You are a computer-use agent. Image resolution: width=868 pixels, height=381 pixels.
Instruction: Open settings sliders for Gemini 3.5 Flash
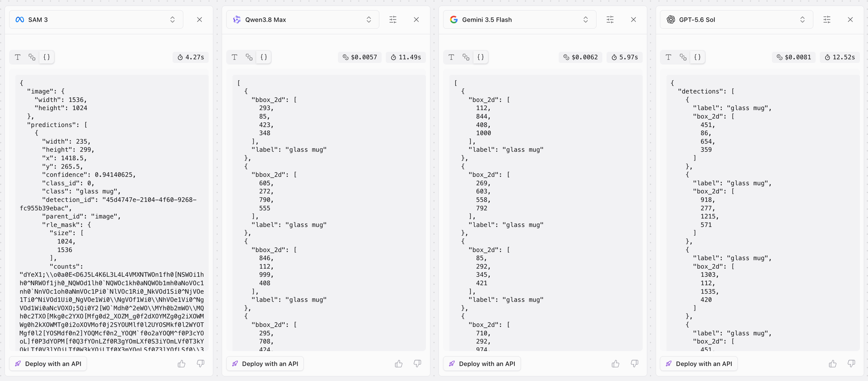(x=610, y=20)
